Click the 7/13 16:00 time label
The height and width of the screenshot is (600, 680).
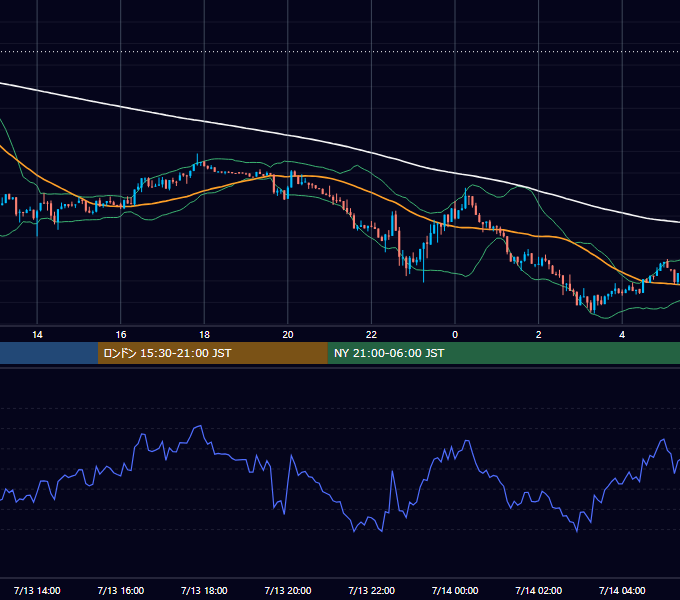click(121, 590)
